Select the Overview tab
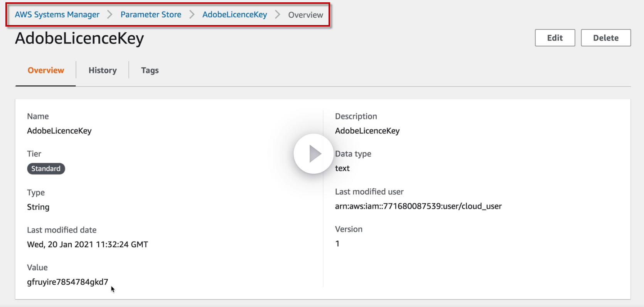644x307 pixels. 46,70
